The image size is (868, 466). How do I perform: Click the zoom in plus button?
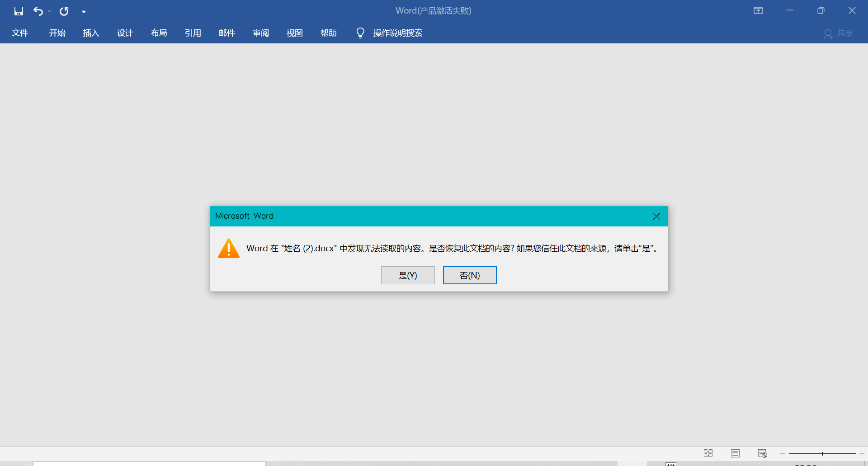[x=862, y=454]
